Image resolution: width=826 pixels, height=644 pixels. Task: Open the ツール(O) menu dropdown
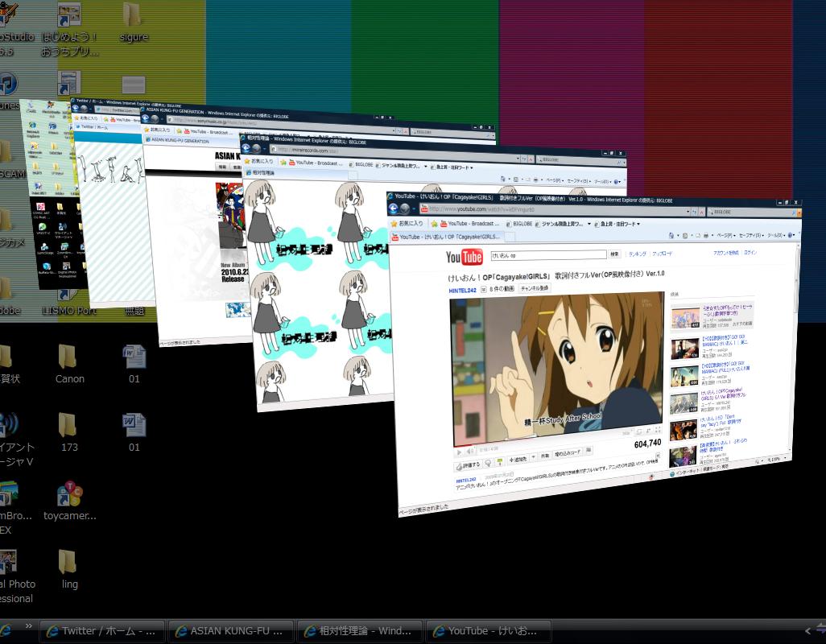tap(775, 235)
